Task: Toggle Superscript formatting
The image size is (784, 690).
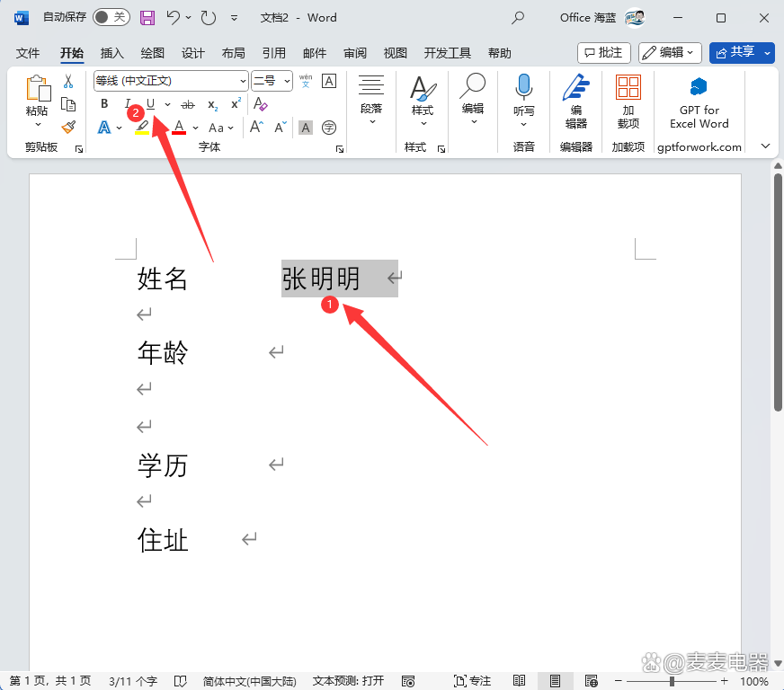Action: coord(236,104)
